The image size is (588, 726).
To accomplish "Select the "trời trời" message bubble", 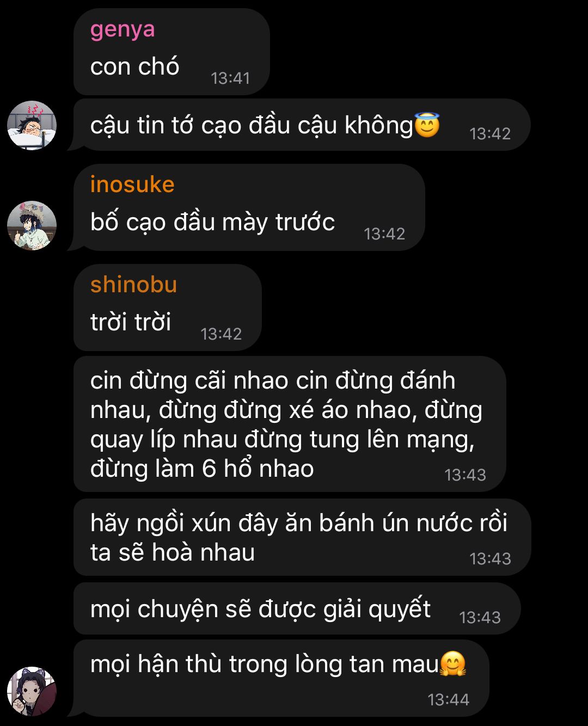I will [167, 307].
